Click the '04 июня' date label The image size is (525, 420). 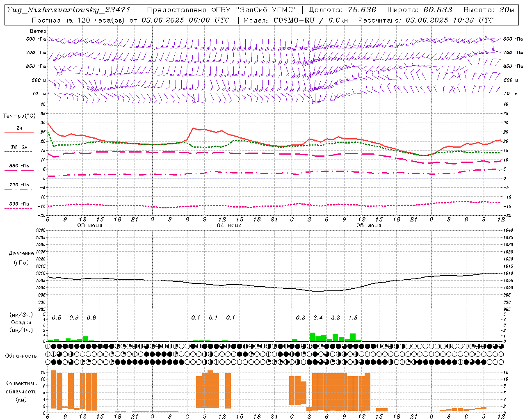tap(229, 226)
